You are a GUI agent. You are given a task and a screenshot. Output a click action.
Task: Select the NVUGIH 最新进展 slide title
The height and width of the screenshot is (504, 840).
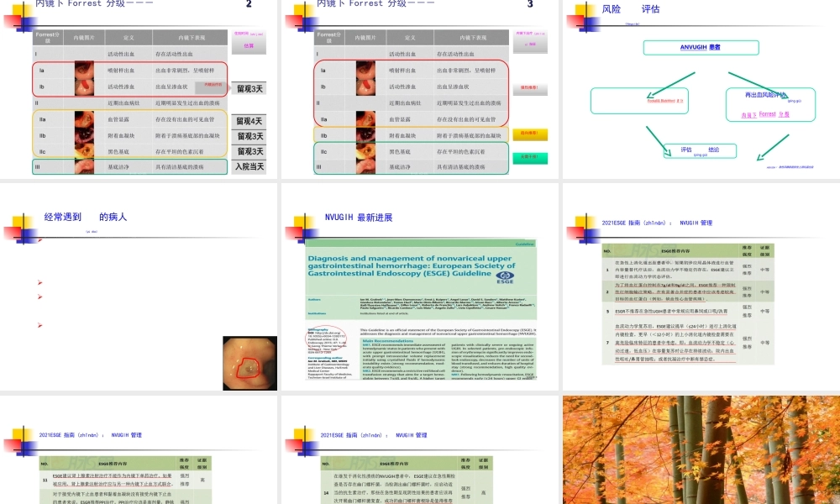click(x=360, y=217)
